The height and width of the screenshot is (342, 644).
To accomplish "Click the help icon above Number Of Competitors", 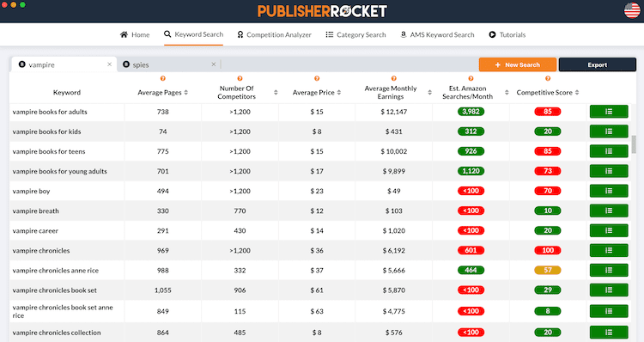I will [240, 78].
